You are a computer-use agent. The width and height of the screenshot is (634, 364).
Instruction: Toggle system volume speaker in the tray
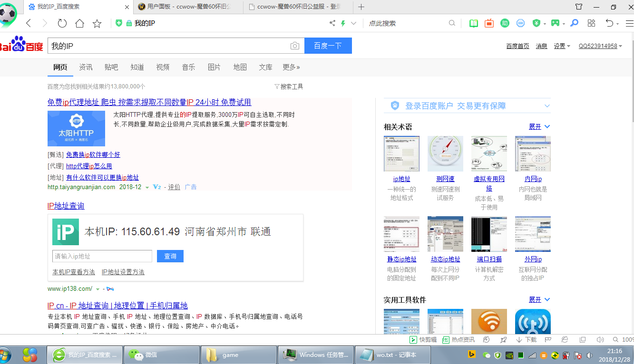[x=590, y=355]
